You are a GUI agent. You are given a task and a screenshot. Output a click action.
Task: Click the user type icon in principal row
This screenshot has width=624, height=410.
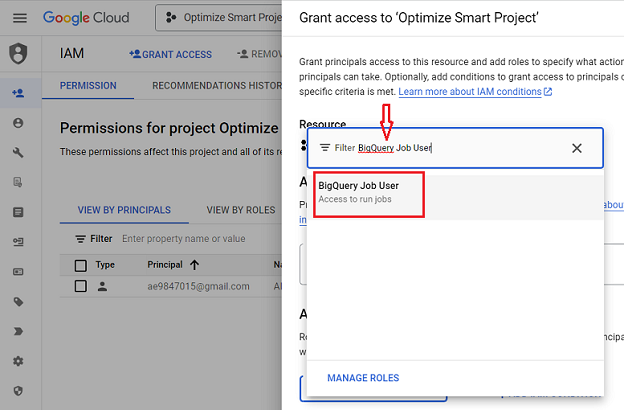(102, 286)
